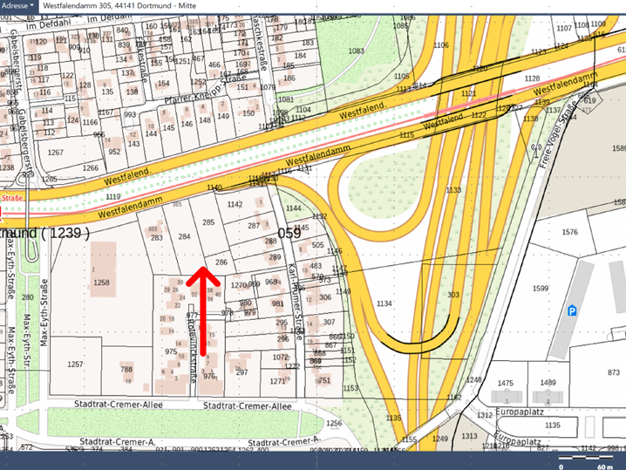626x470 pixels.
Task: Click parcel number 1599 on the right
Action: click(540, 289)
